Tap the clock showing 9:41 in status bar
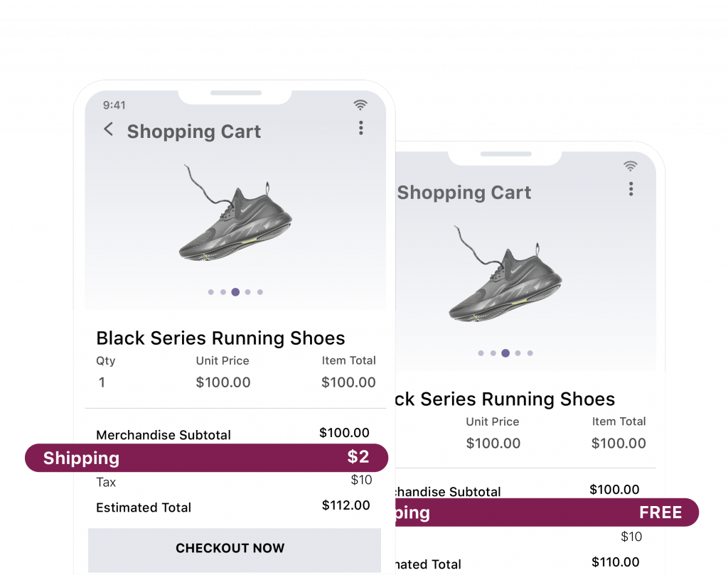The height and width of the screenshot is (575, 728). click(116, 104)
